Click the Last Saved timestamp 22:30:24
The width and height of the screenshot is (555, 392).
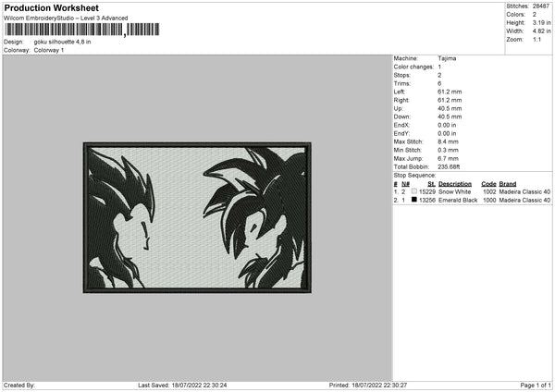(214, 386)
